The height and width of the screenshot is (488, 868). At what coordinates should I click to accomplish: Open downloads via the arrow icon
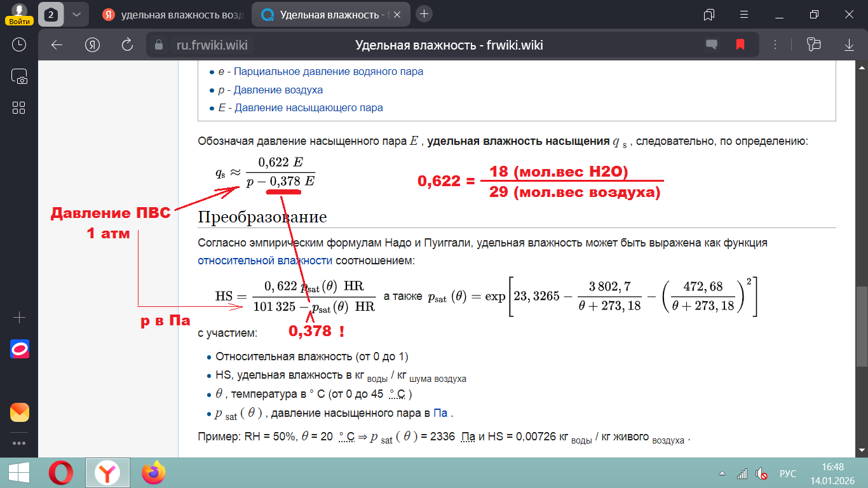click(x=849, y=45)
